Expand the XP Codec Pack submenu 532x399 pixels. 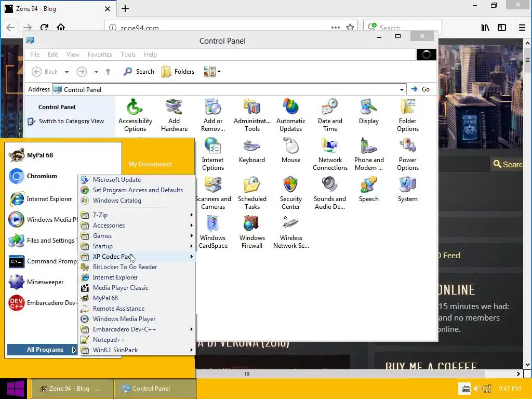coord(137,257)
